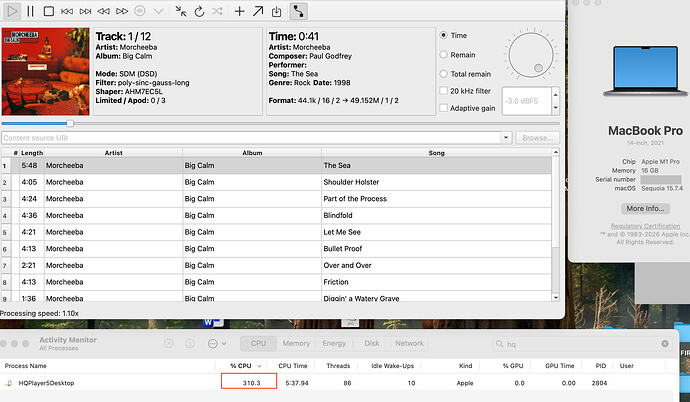
Task: Add a track with the plus icon
Action: (239, 11)
